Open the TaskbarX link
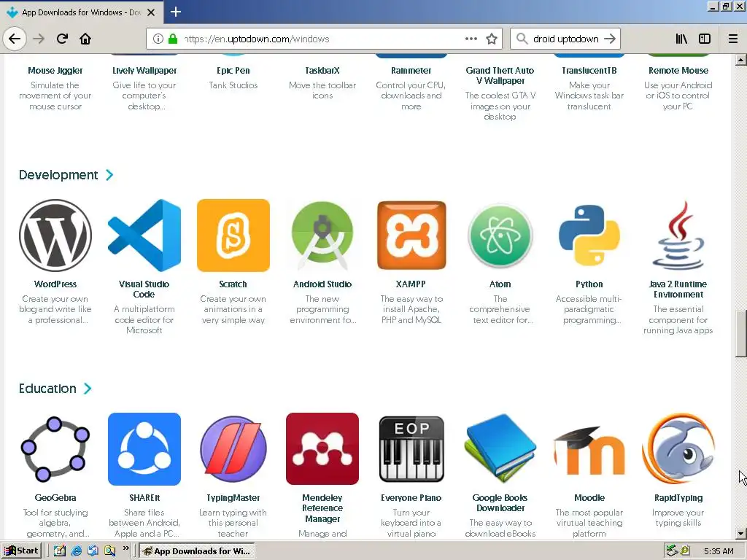Viewport: 747px width, 560px height. coord(322,71)
